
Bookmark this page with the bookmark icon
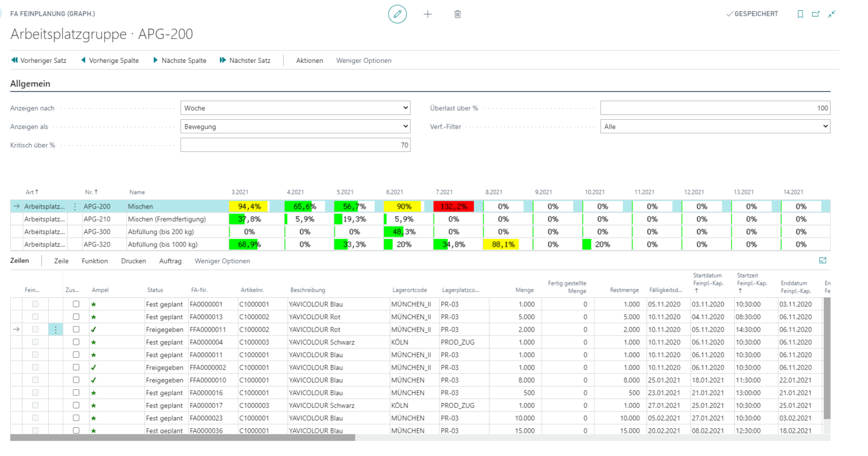[x=800, y=14]
